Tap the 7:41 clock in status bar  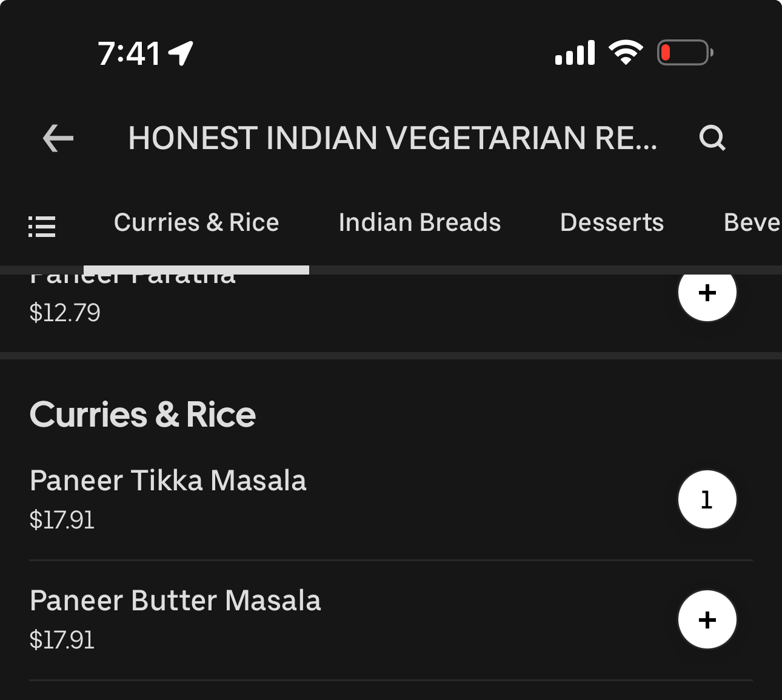point(129,53)
